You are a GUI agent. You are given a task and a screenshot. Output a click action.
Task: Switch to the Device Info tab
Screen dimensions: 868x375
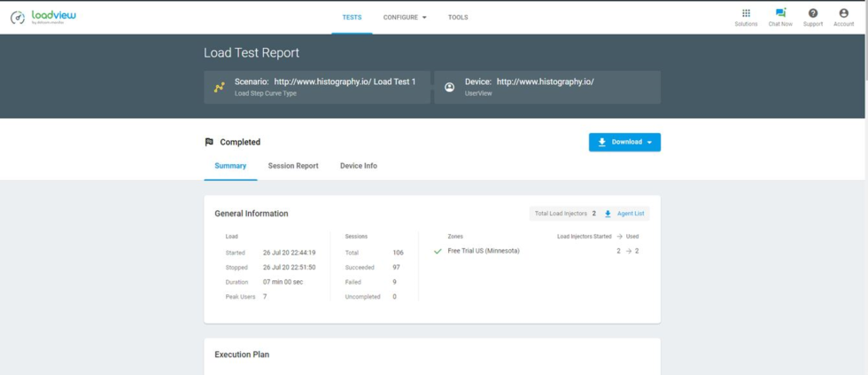[x=359, y=166]
